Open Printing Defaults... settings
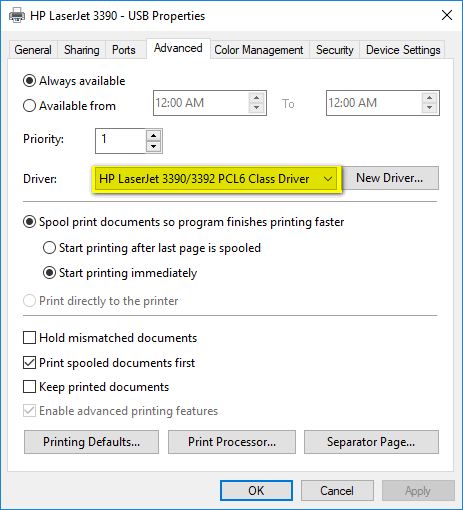 [91, 442]
